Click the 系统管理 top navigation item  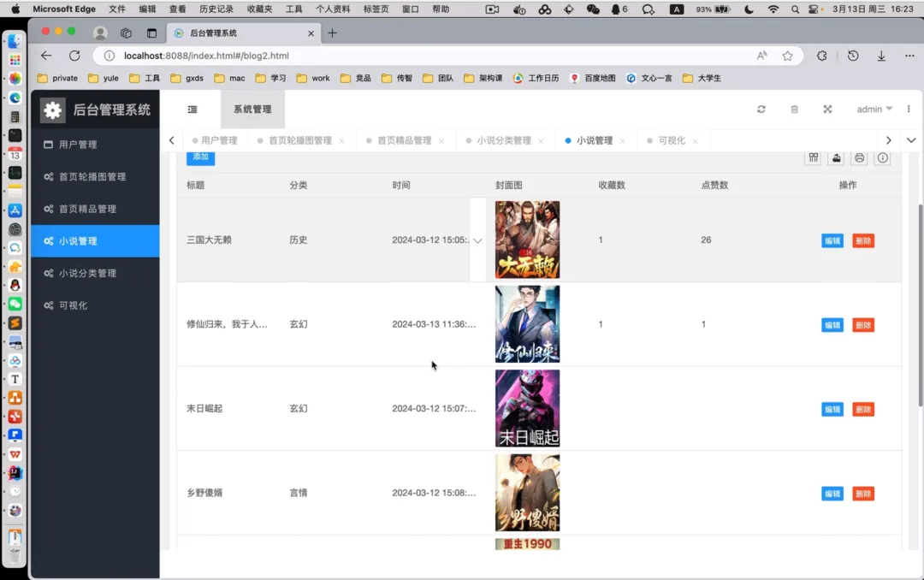point(252,109)
